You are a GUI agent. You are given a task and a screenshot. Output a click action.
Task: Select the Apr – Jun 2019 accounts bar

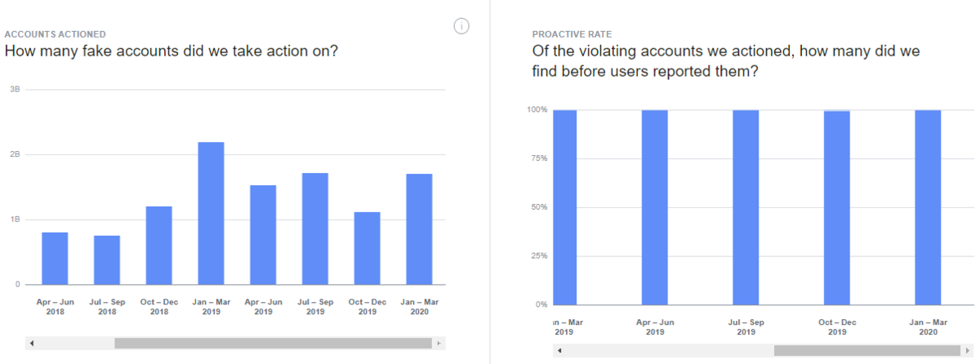point(263,235)
